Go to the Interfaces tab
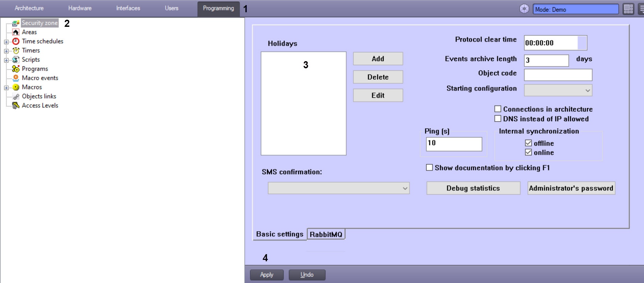 click(128, 8)
